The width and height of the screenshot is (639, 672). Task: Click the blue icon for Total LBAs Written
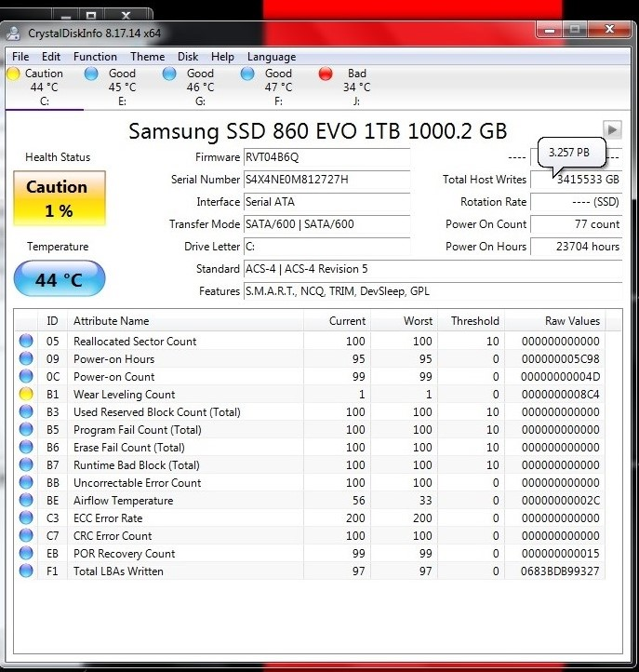click(x=26, y=571)
